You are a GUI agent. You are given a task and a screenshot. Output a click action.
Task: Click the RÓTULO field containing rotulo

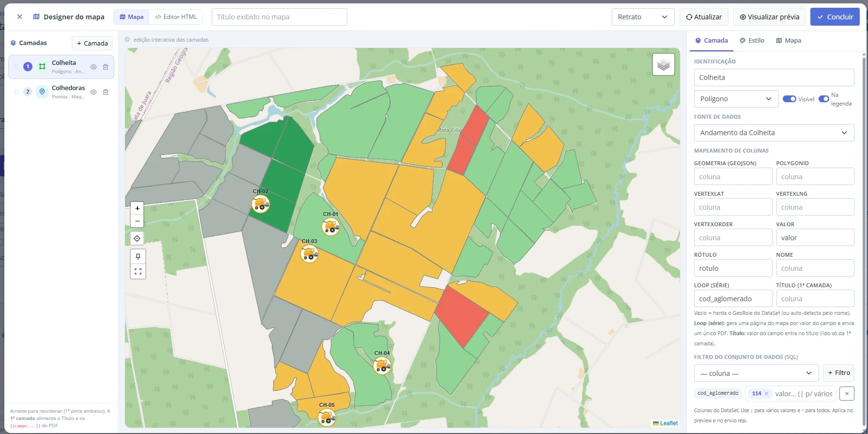pos(733,268)
